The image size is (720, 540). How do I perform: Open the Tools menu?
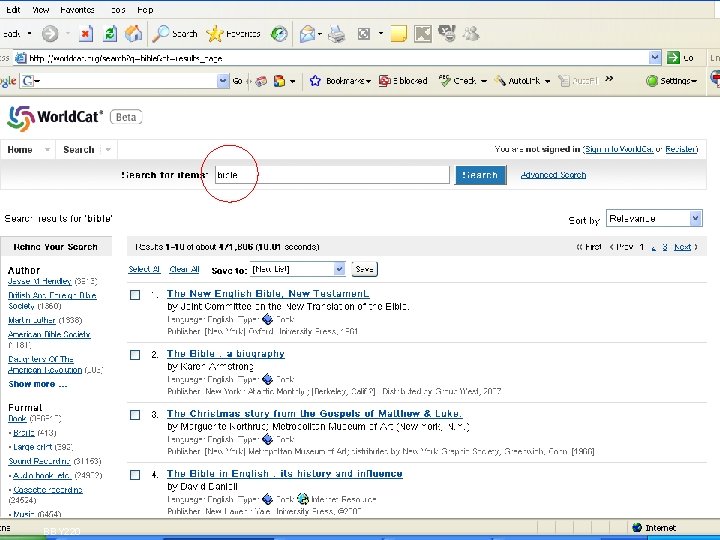click(x=118, y=10)
